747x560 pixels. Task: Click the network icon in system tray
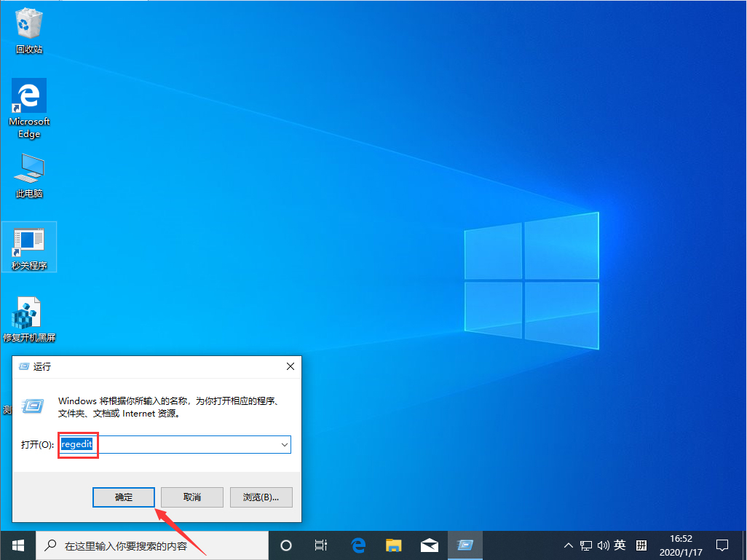(x=585, y=545)
